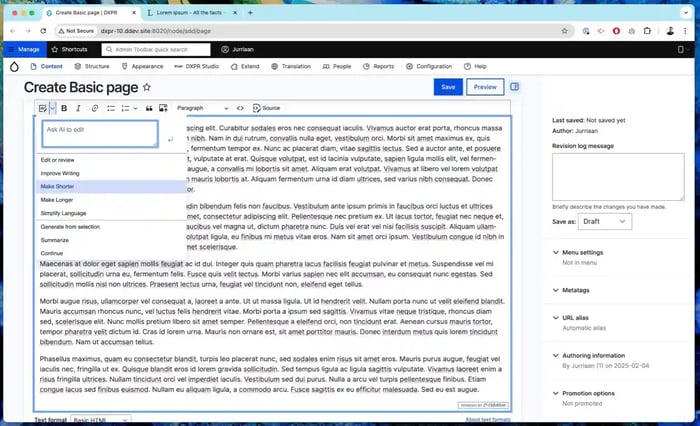
Task: Toggle italic formatting
Action: click(x=78, y=108)
